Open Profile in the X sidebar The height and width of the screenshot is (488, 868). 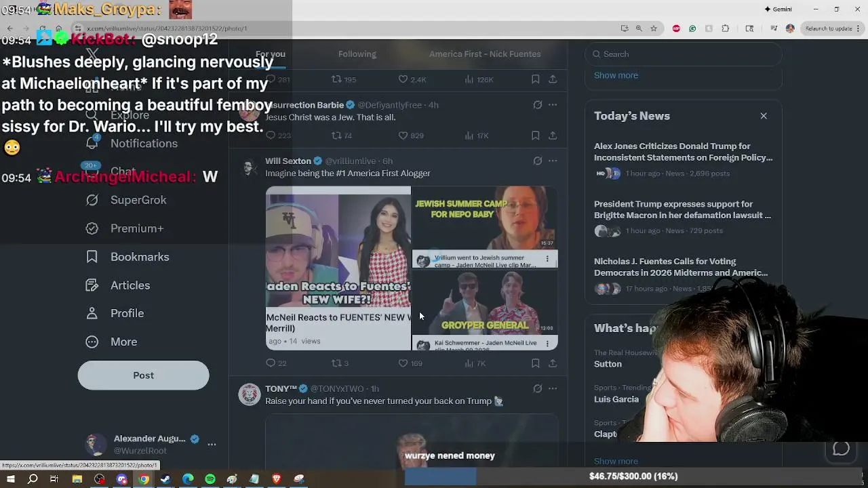(x=115, y=313)
